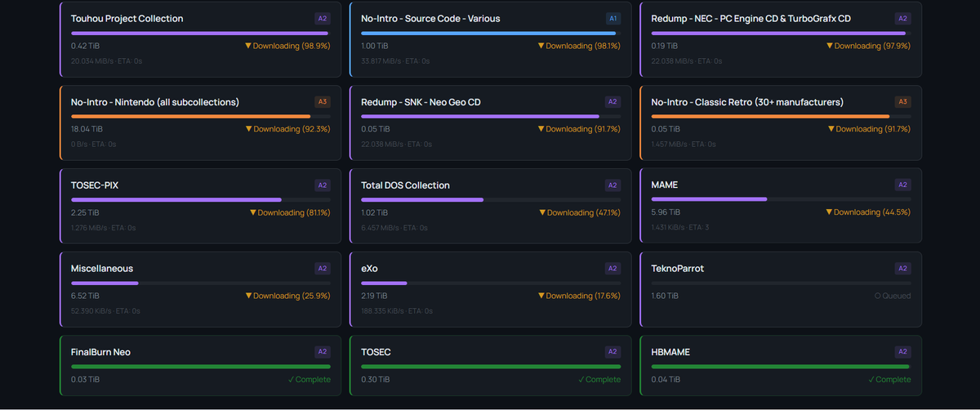Viewport: 980px width, 410px height.
Task: Click the 0 B/s ETA line on Nintendo card
Action: tap(93, 144)
